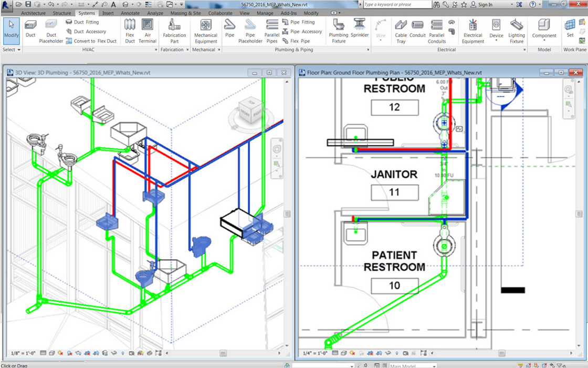
Task: Click the floor plan view vertical scrollbar
Action: click(579, 214)
